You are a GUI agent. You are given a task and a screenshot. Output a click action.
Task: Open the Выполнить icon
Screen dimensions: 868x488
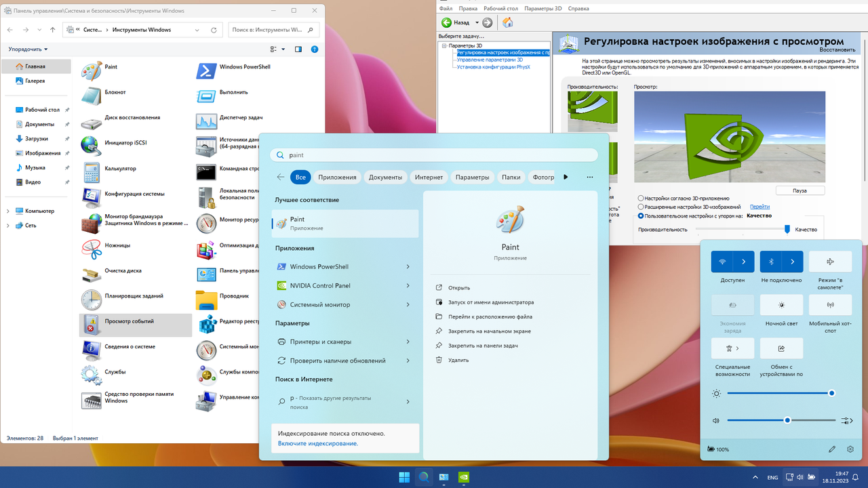point(206,96)
